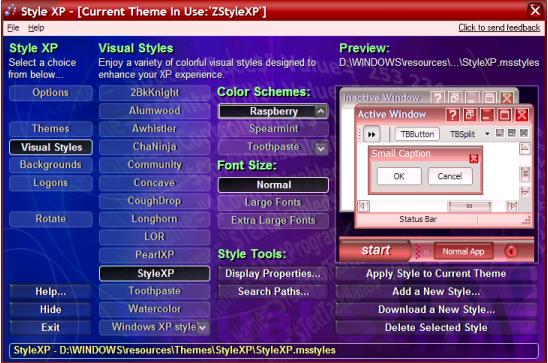Select the 2BkKnight visual style
The image size is (548, 363).
click(x=154, y=93)
